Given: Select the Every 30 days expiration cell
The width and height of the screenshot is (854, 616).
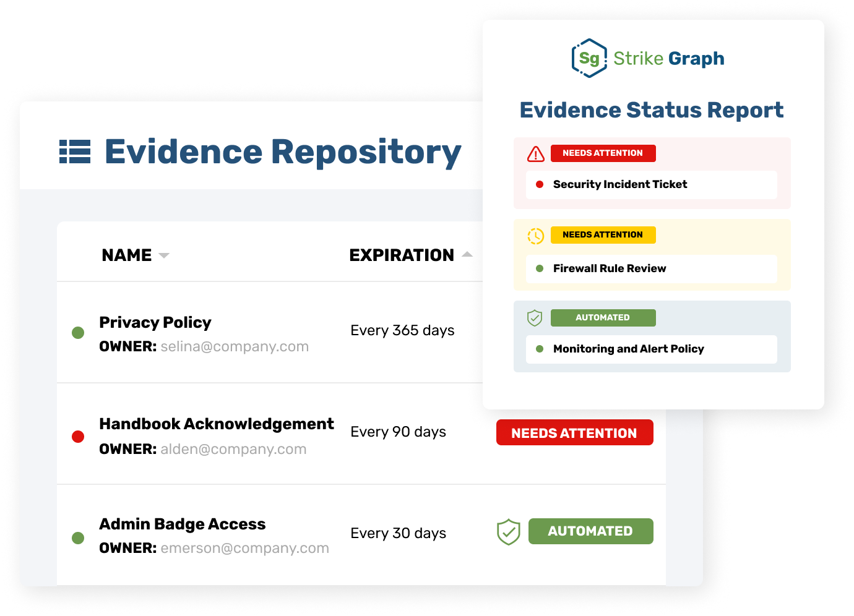Looking at the screenshot, I should click(398, 533).
